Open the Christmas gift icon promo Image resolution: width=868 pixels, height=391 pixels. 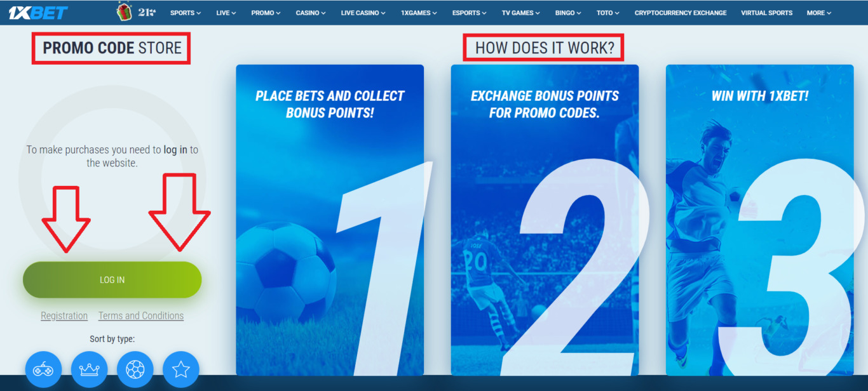click(x=124, y=11)
